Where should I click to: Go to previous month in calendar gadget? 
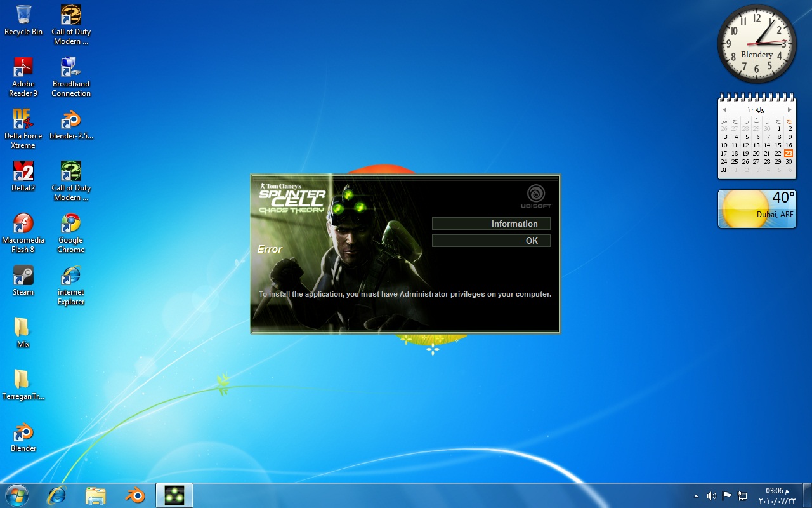coord(724,110)
